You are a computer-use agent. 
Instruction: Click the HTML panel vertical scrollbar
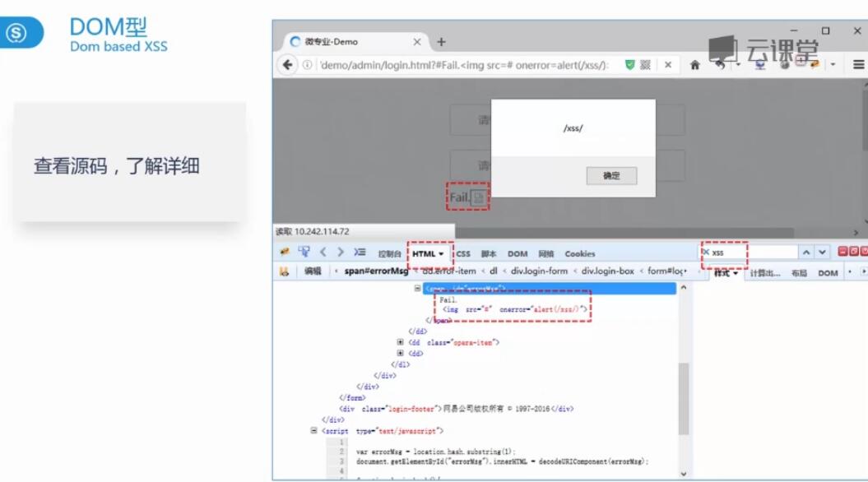pyautogui.click(x=683, y=395)
